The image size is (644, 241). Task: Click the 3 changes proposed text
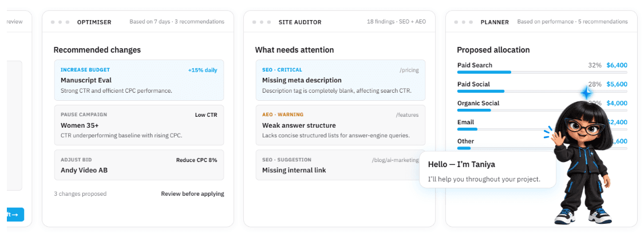80,194
